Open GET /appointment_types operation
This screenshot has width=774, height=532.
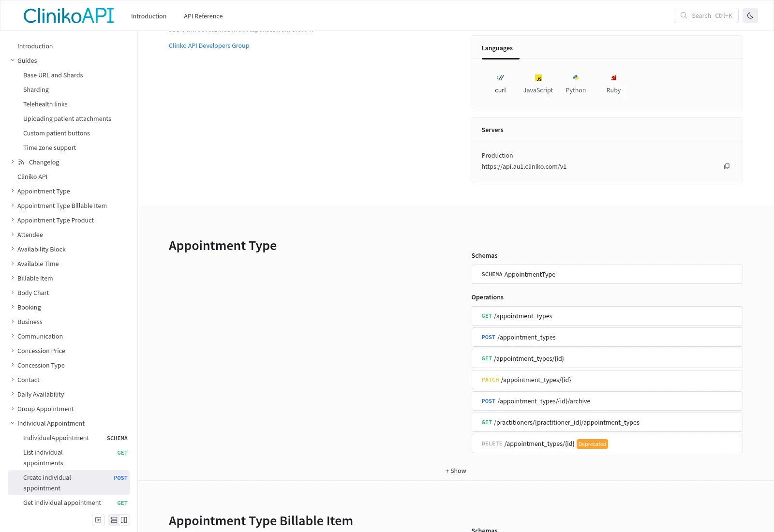pos(607,316)
